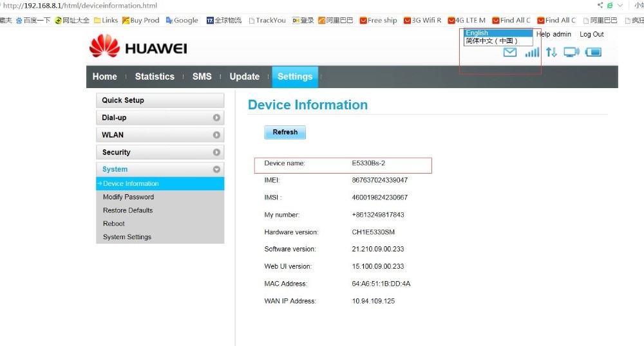Expand the WLAN menu section

coord(160,135)
